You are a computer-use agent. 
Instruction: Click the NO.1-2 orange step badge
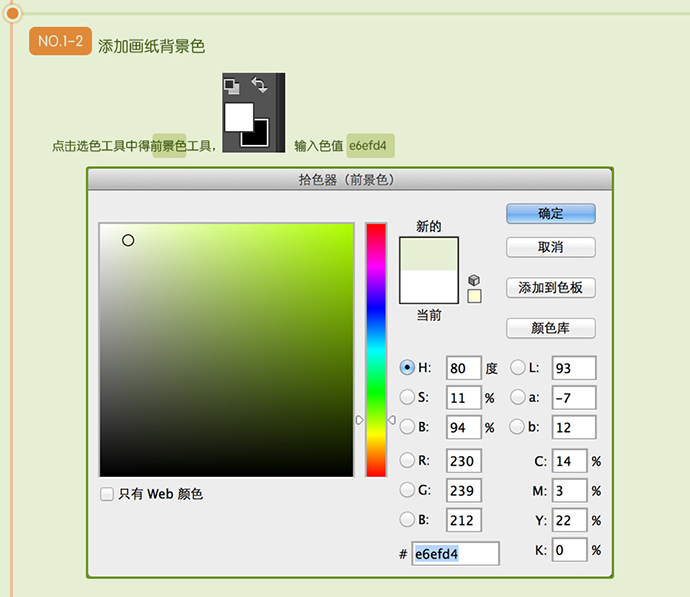click(x=61, y=42)
